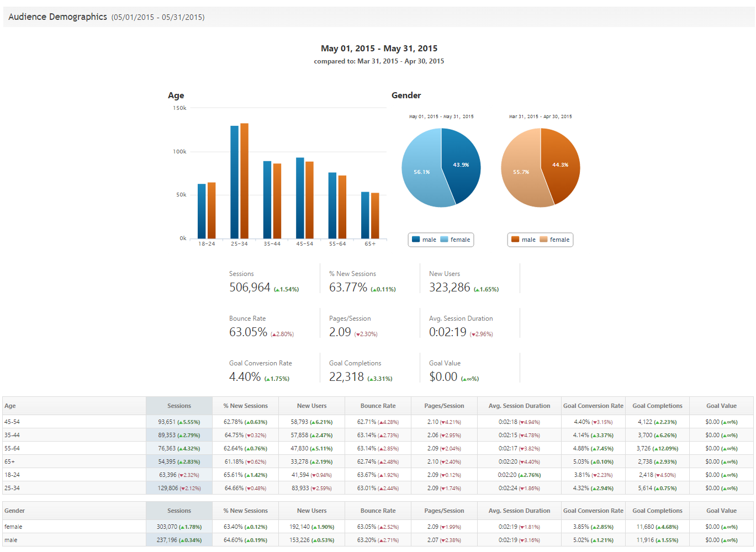Click the 55.7% slice of orange pie

[521, 172]
